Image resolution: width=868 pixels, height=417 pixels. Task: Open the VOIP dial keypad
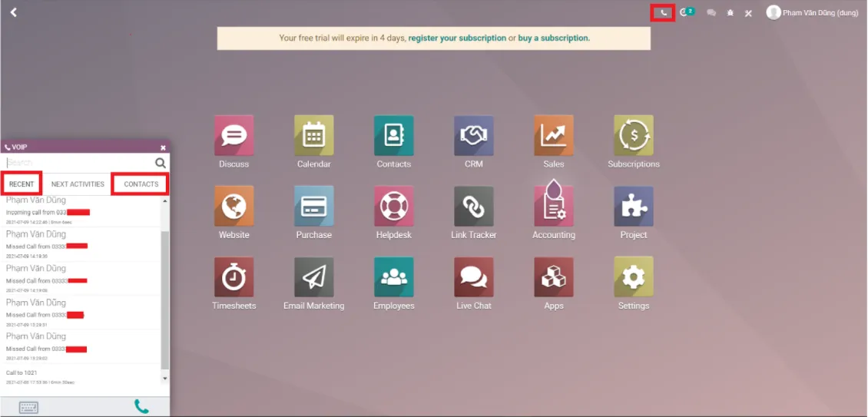[28, 408]
